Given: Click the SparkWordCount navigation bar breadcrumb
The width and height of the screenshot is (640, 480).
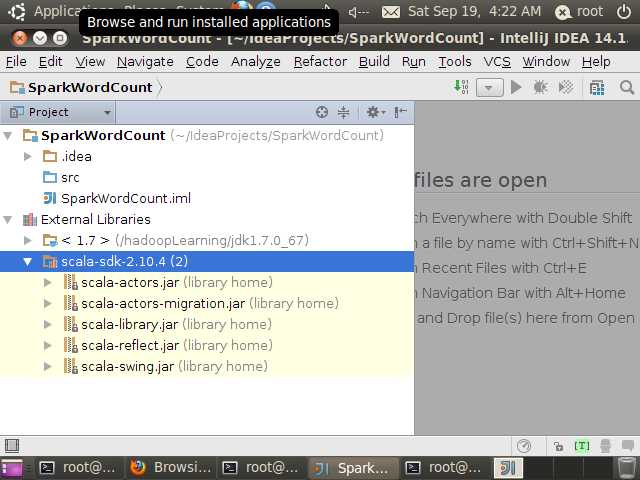Looking at the screenshot, I should (81, 87).
